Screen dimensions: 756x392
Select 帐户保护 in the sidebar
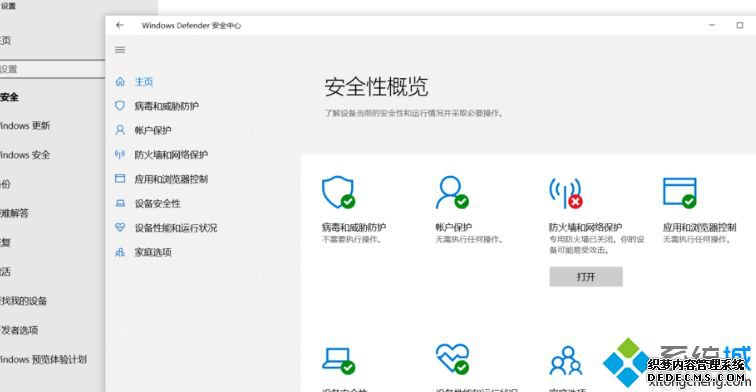click(x=153, y=130)
